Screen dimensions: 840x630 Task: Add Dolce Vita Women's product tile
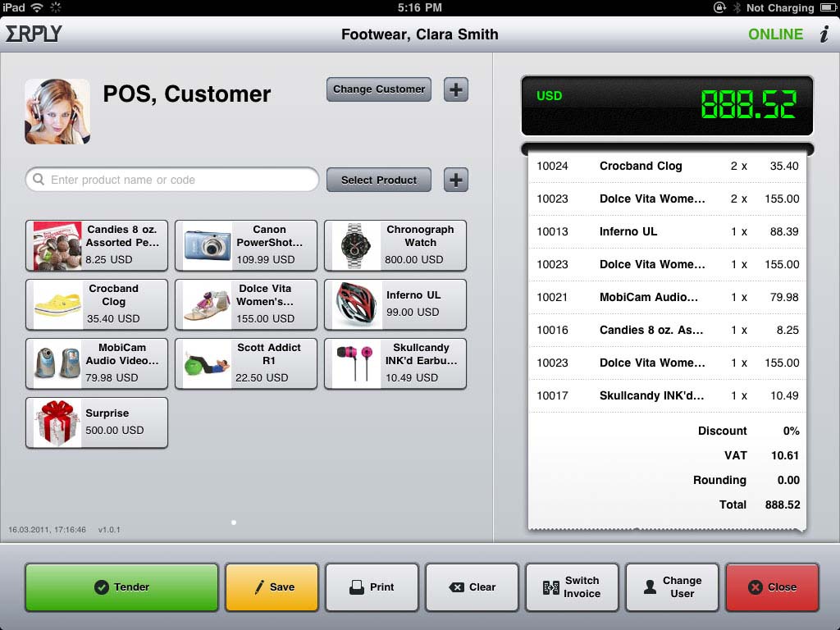pyautogui.click(x=246, y=304)
